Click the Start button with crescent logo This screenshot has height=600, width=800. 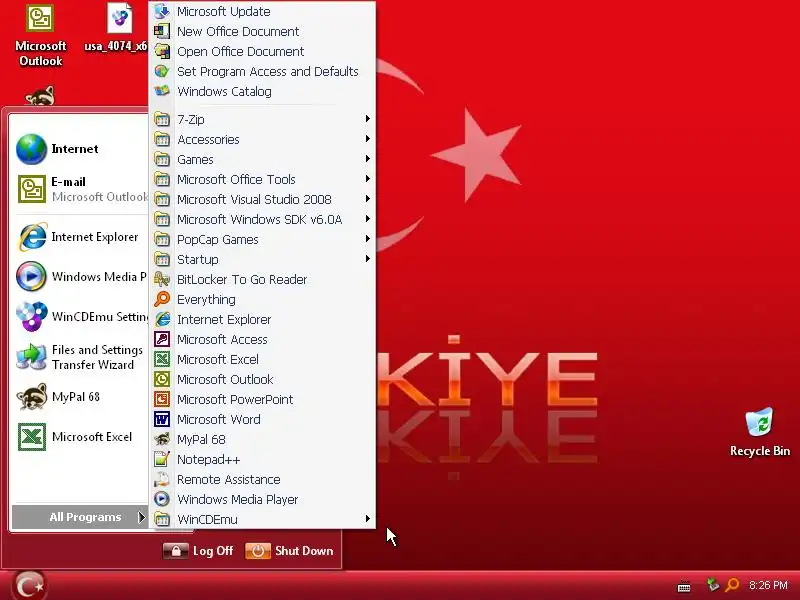coord(30,586)
